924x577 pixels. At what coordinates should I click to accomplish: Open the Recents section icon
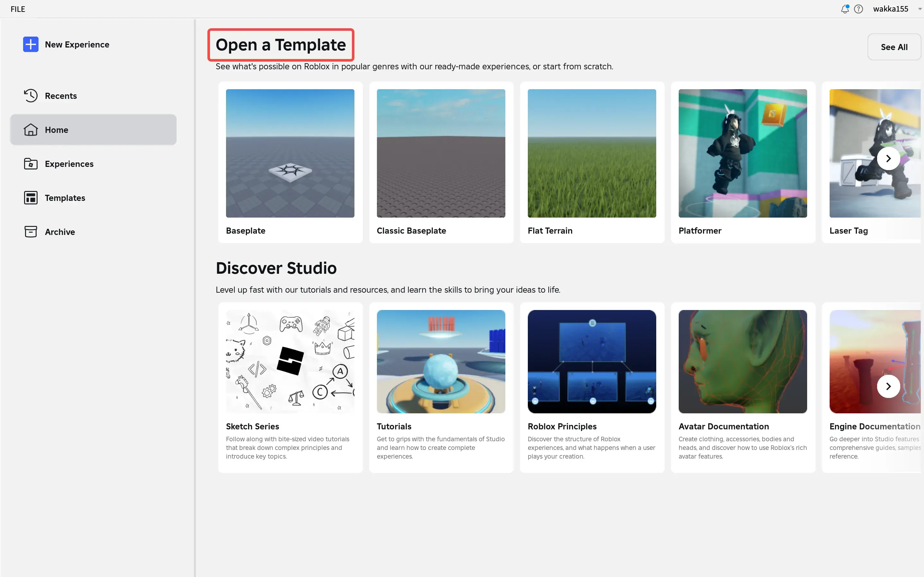(x=31, y=95)
